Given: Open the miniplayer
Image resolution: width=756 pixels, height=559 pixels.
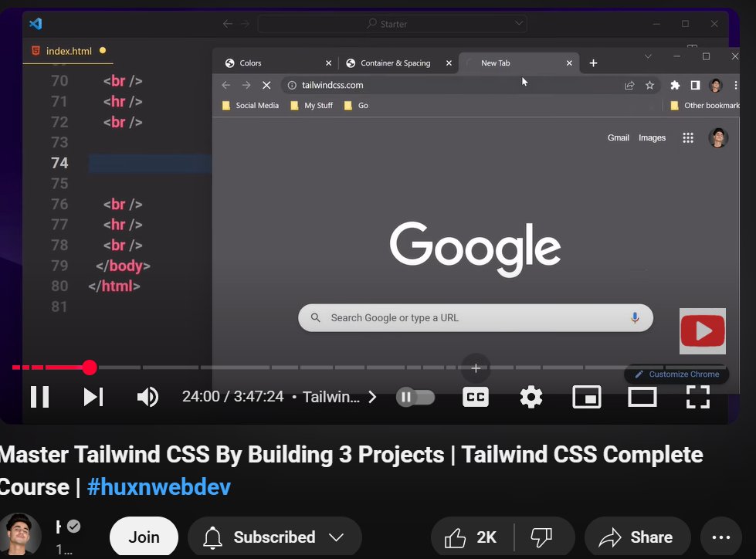Looking at the screenshot, I should [x=586, y=397].
